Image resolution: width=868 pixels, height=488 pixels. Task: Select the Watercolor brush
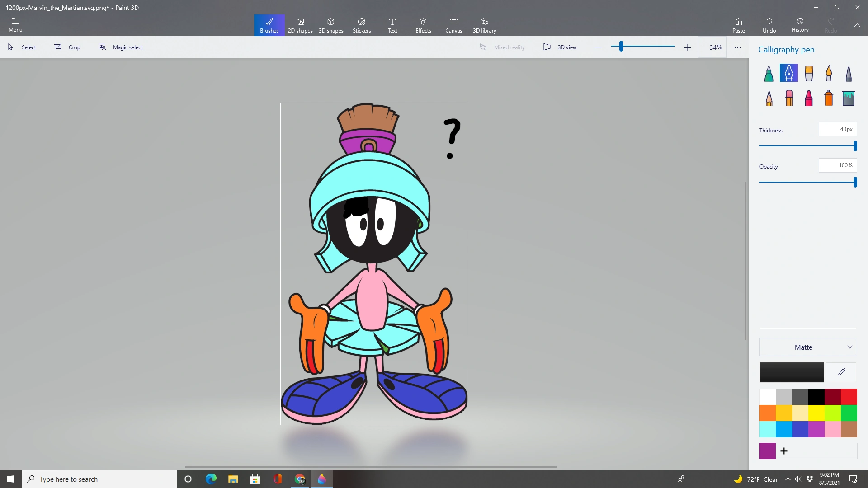tap(829, 74)
